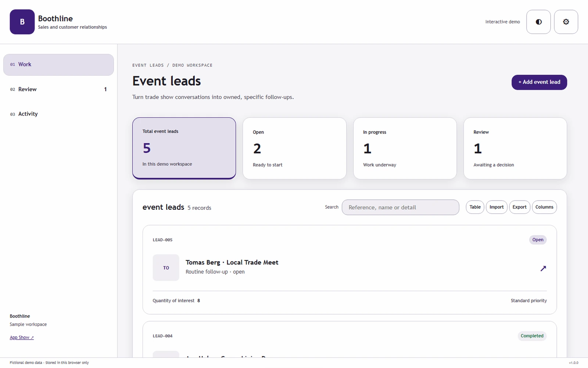The image size is (588, 368).
Task: Click the Interactive demo label
Action: tap(502, 22)
